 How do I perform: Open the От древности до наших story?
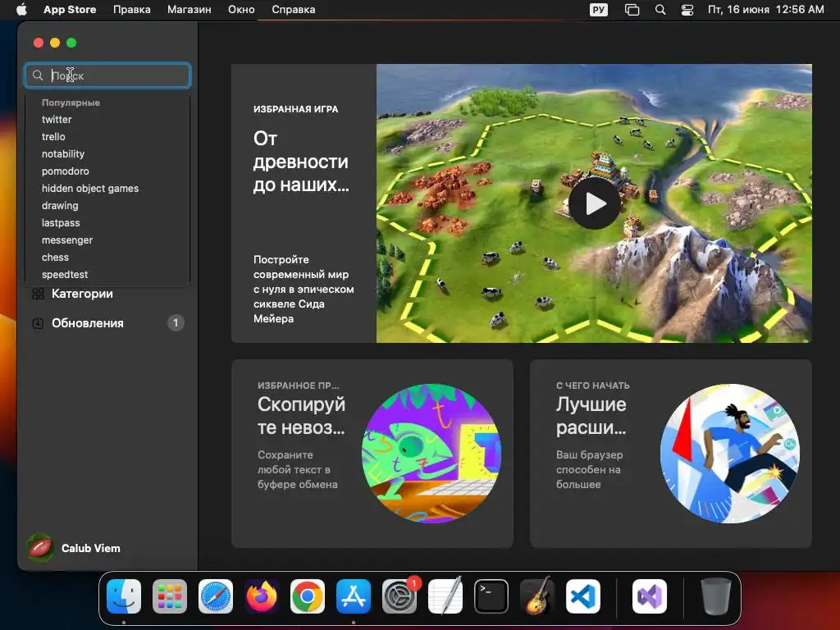(x=301, y=162)
